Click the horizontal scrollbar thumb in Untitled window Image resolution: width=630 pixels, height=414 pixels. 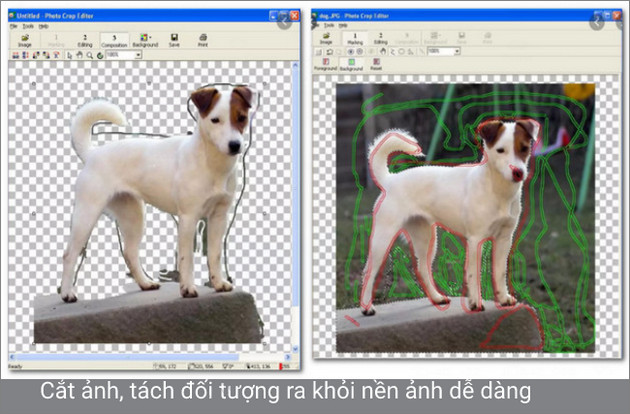pyautogui.click(x=128, y=357)
